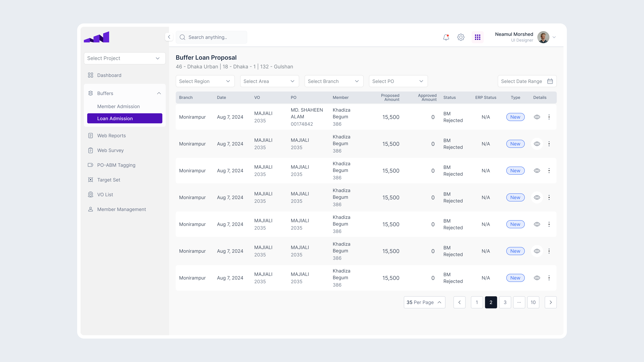This screenshot has width=644, height=362.
Task: Click the Target Set icon
Action: (90, 180)
